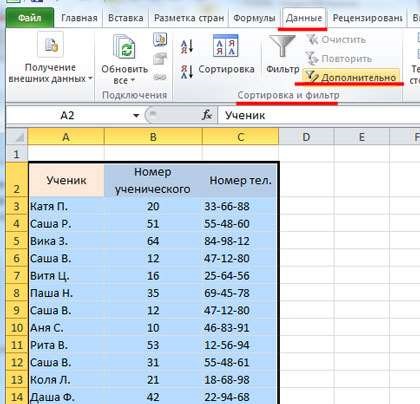Open the Файл tab
The width and height of the screenshot is (420, 404).
coord(30,18)
